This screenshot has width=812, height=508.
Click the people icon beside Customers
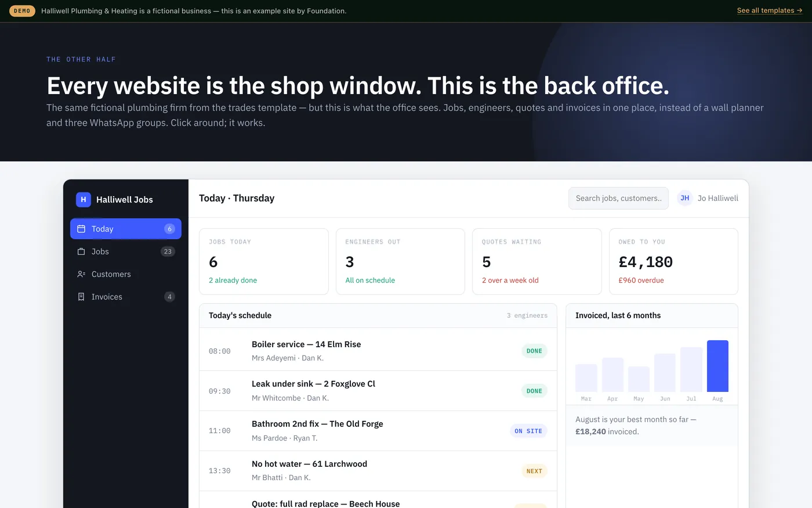[81, 274]
